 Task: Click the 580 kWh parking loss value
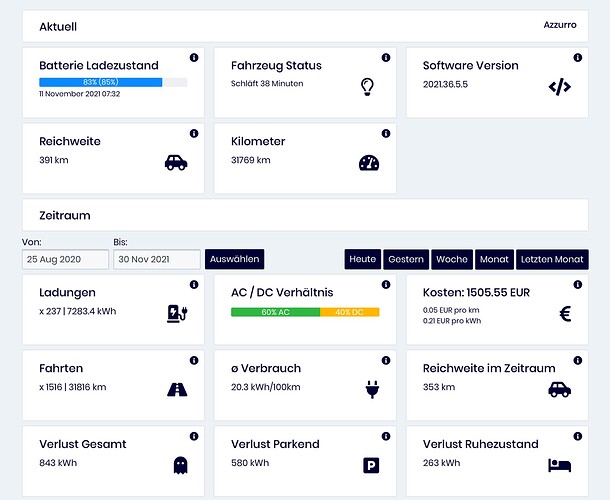tap(250, 463)
